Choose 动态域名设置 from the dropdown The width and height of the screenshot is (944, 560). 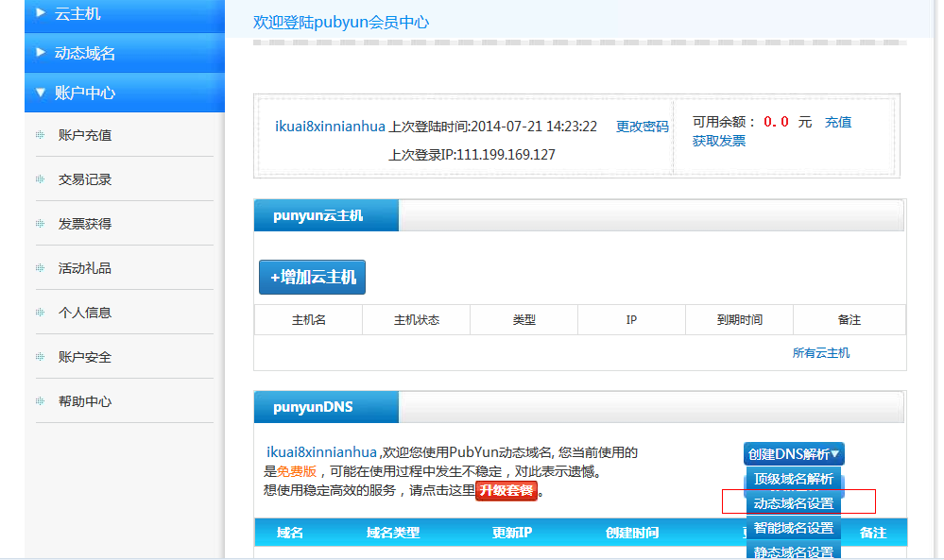(x=794, y=503)
